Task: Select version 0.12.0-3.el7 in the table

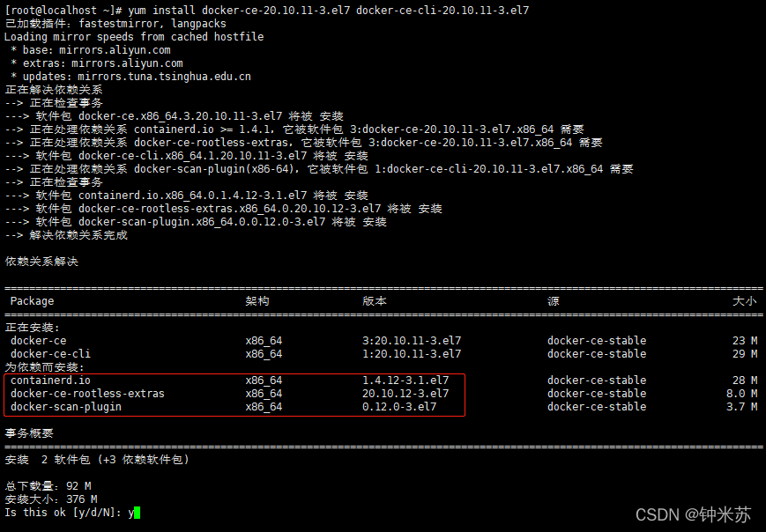Action: [x=399, y=407]
